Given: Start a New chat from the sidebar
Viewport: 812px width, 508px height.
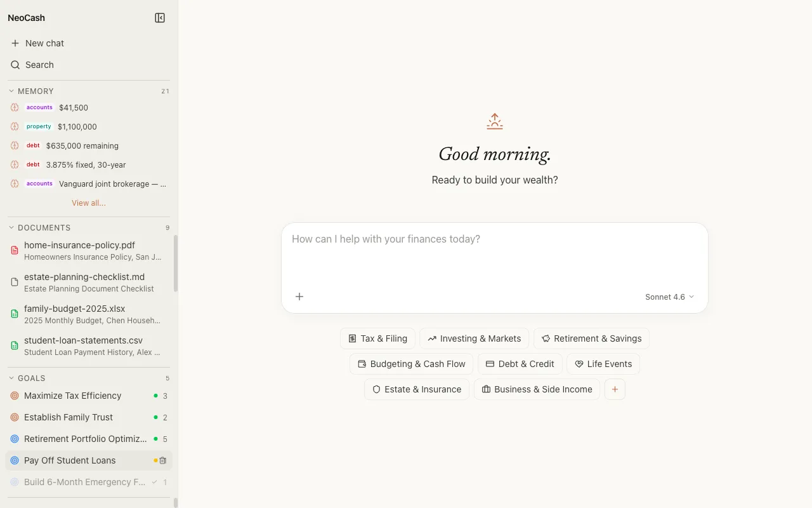Looking at the screenshot, I should click(x=44, y=43).
